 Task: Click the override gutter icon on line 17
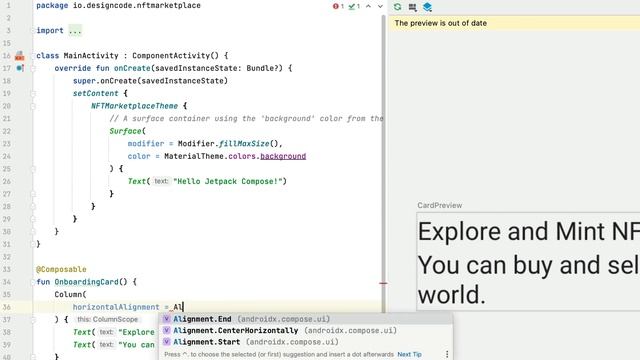pos(20,68)
